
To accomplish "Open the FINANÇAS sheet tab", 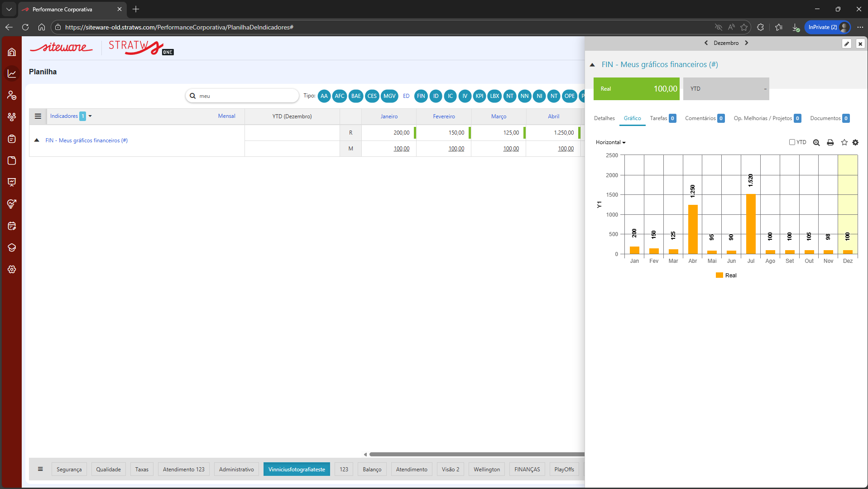I will [x=527, y=469].
